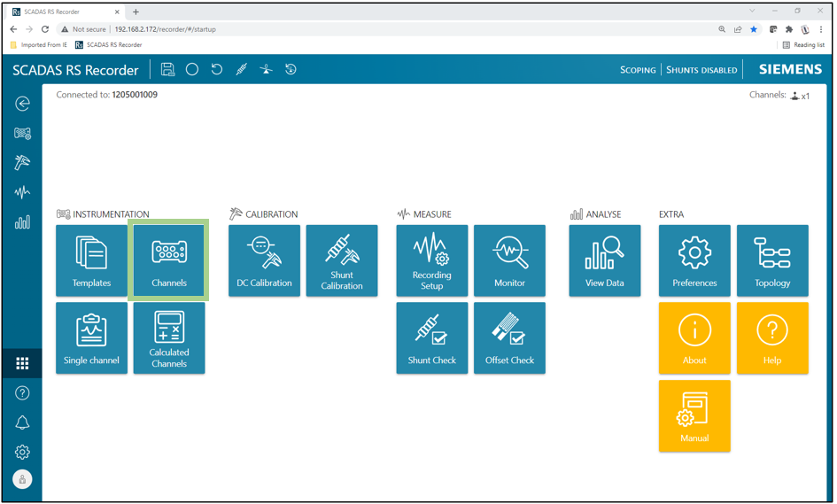
Task: Launch DC Calibration
Action: [264, 260]
